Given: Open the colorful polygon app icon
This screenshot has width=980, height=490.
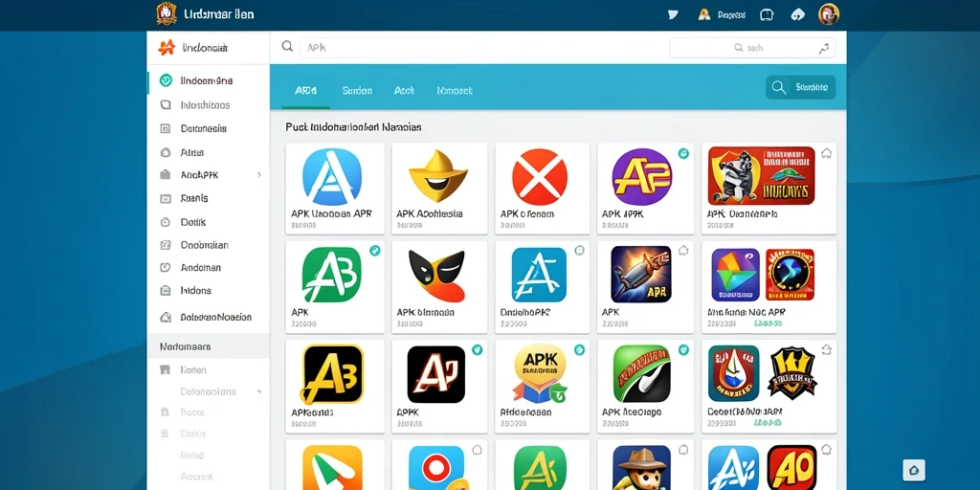Looking at the screenshot, I should pos(736,275).
